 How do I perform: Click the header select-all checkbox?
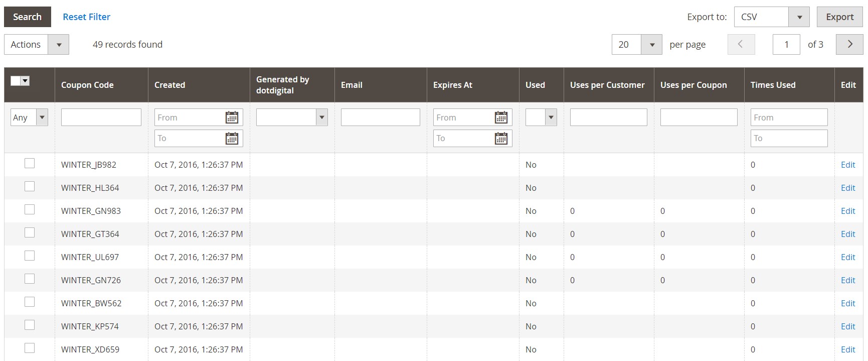coord(16,81)
